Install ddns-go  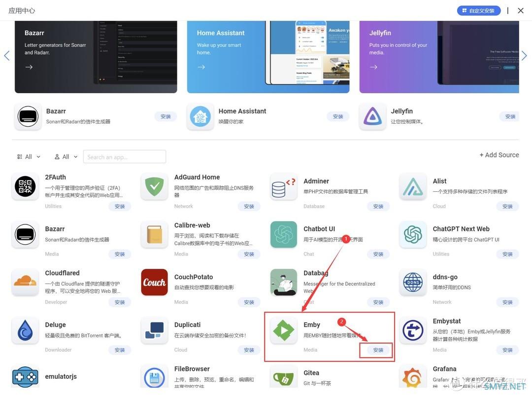coord(507,302)
